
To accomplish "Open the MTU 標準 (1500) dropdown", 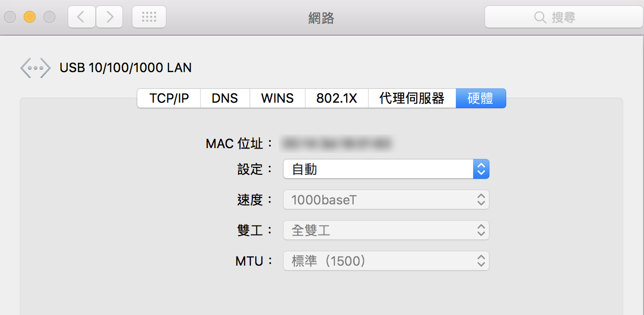I will click(x=386, y=261).
